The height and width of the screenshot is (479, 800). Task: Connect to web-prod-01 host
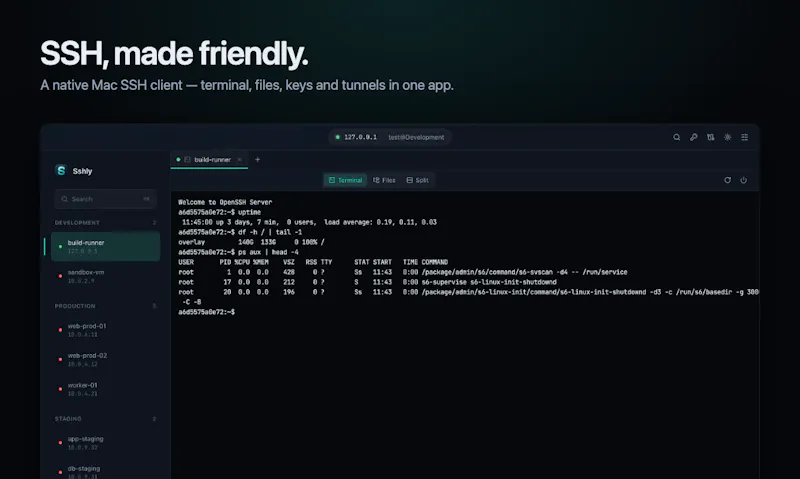pos(105,330)
